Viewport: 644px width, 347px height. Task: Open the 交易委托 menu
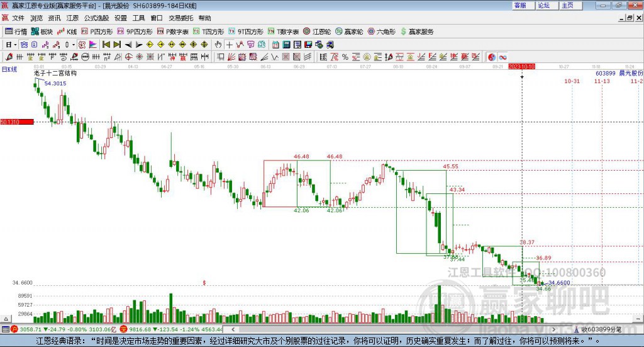click(x=180, y=18)
